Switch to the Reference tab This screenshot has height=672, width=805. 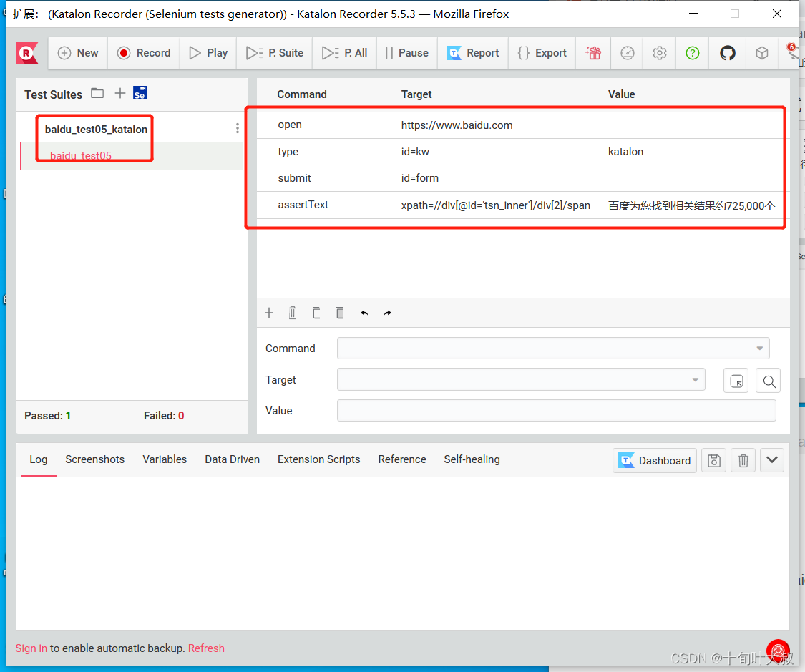click(402, 459)
